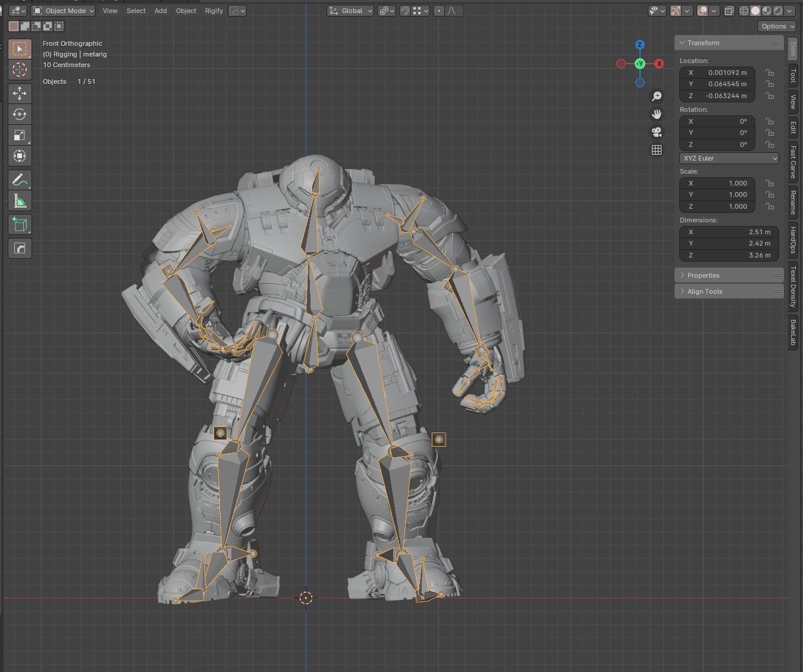
Task: Pick the combined Transform tool
Action: (20, 156)
